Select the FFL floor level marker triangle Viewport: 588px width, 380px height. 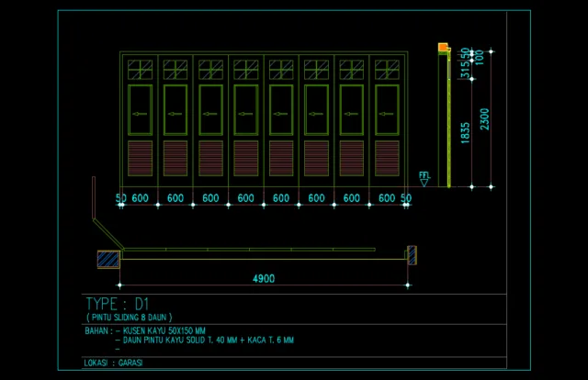[x=424, y=183]
